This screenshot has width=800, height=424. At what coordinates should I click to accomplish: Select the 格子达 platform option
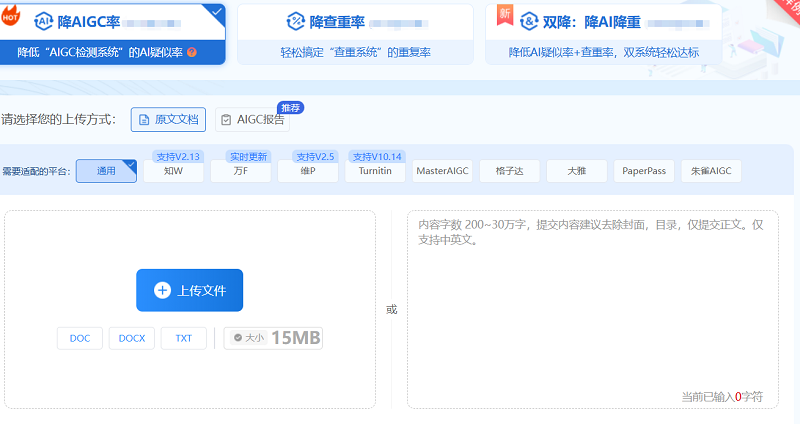510,171
